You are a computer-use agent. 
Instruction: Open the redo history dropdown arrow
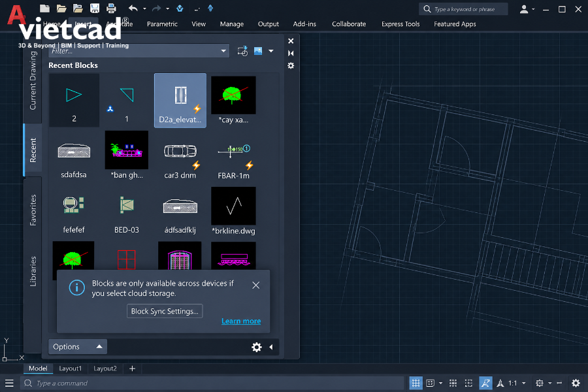coord(168,8)
